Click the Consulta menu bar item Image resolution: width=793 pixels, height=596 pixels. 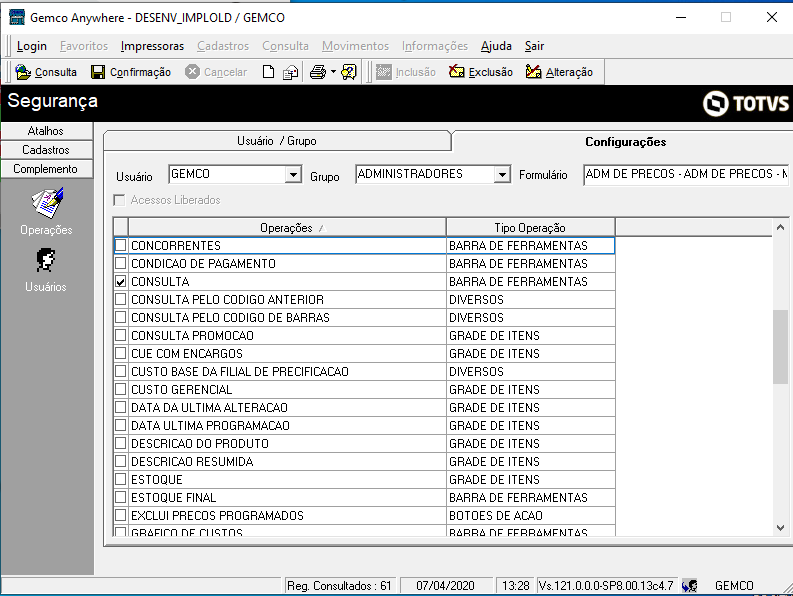click(285, 46)
